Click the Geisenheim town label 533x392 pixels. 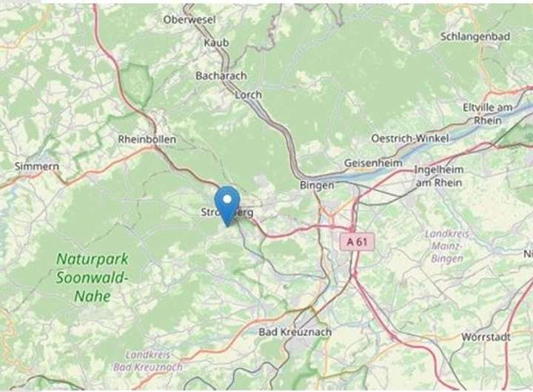point(373,163)
